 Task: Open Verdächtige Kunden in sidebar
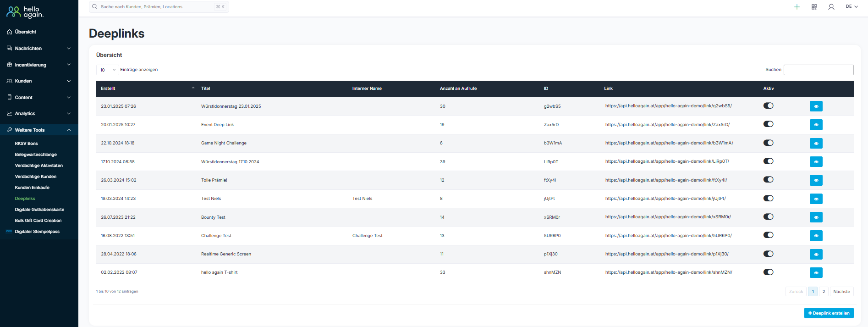[36, 177]
